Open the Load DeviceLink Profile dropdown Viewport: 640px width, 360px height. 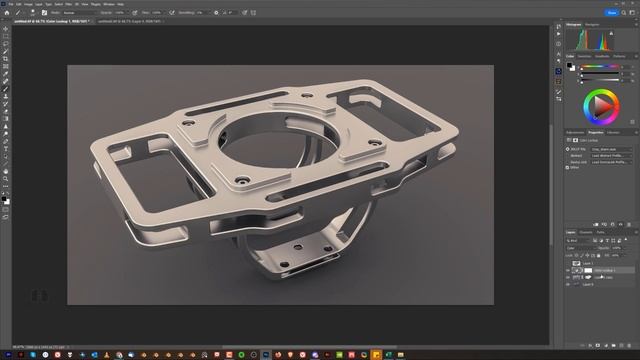(611, 162)
